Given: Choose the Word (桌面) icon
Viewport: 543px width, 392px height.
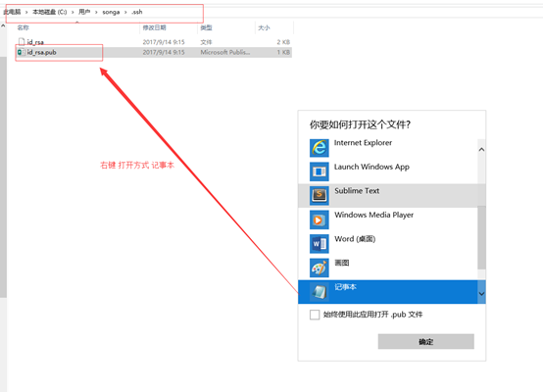Looking at the screenshot, I should pos(319,244).
